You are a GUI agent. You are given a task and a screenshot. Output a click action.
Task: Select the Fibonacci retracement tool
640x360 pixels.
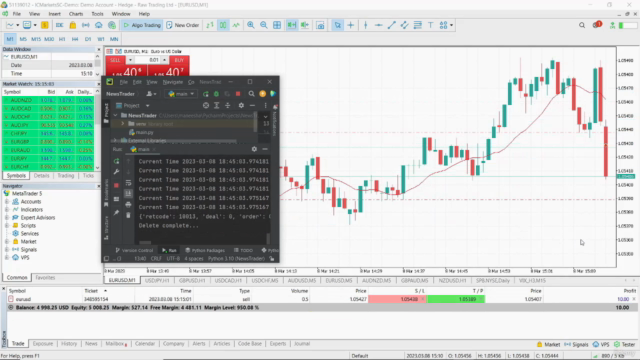click(x=418, y=25)
